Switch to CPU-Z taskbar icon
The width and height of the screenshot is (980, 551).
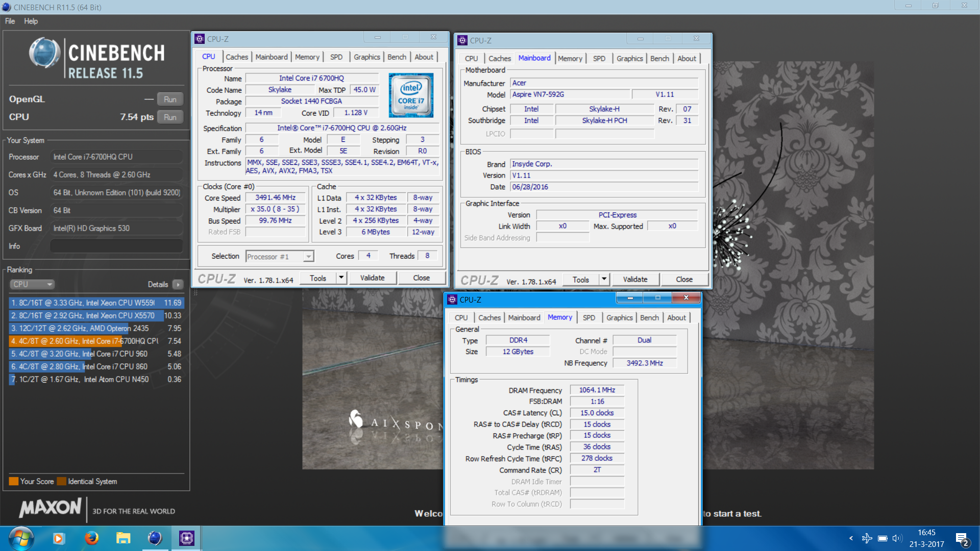tap(186, 538)
